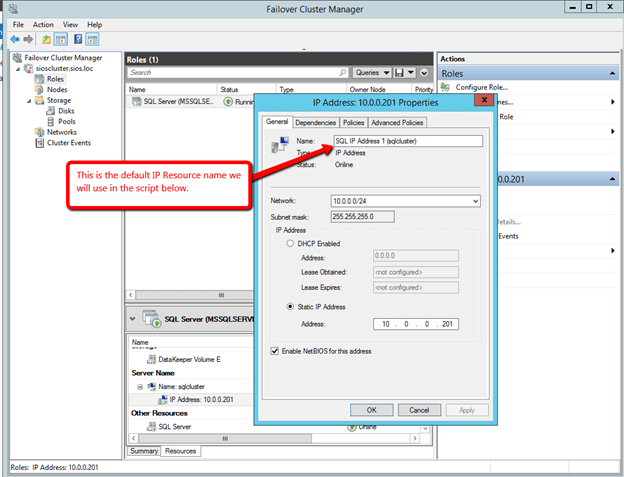Image resolution: width=624 pixels, height=477 pixels.
Task: Select the Nodes icon in tree
Action: (39, 88)
